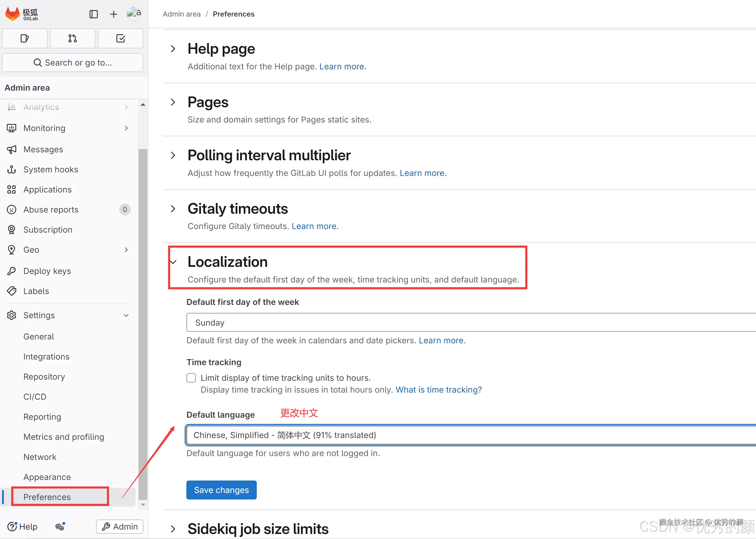Viewport: 756px width, 539px height.
Task: Open the to-do list icon button
Action: point(121,38)
